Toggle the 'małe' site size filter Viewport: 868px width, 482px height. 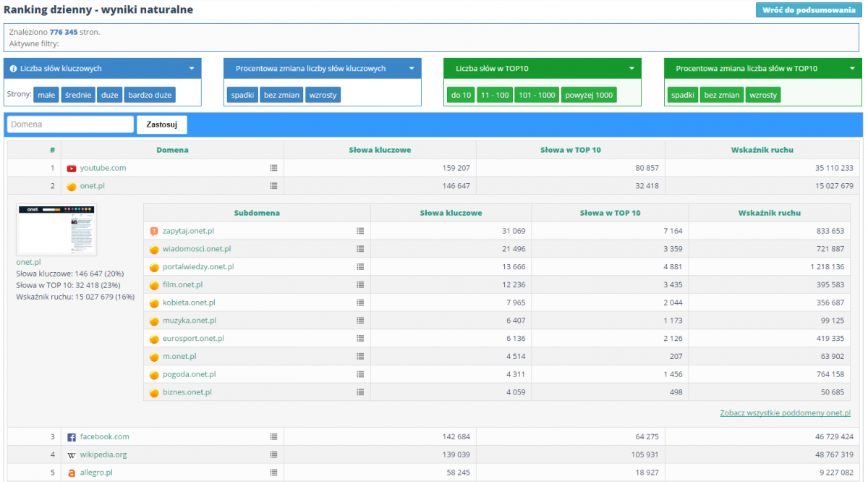click(46, 95)
